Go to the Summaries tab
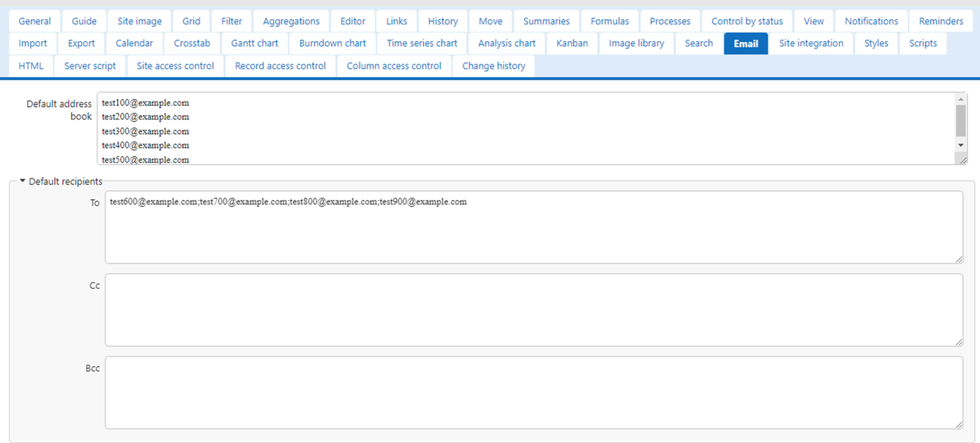 (546, 21)
